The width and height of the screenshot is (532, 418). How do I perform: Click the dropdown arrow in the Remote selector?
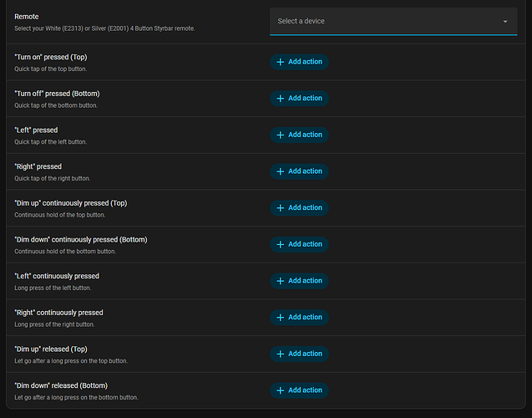point(505,21)
